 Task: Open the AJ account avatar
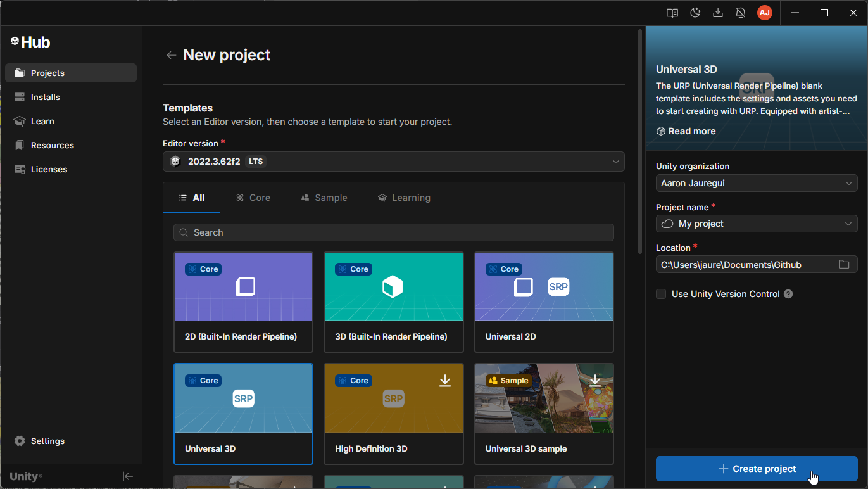(765, 13)
